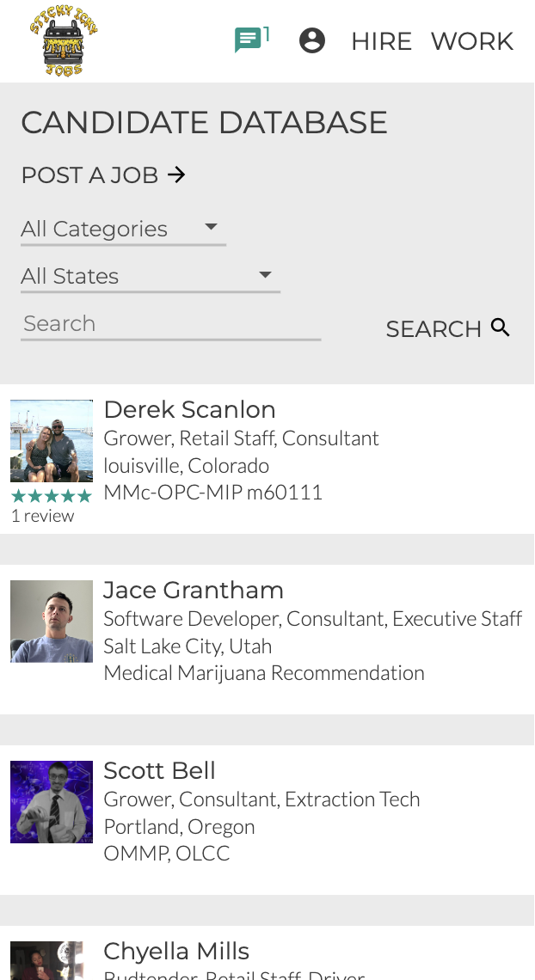This screenshot has height=980, width=535.
Task: Select the Derek Scanlon candidate name
Action: 189,410
